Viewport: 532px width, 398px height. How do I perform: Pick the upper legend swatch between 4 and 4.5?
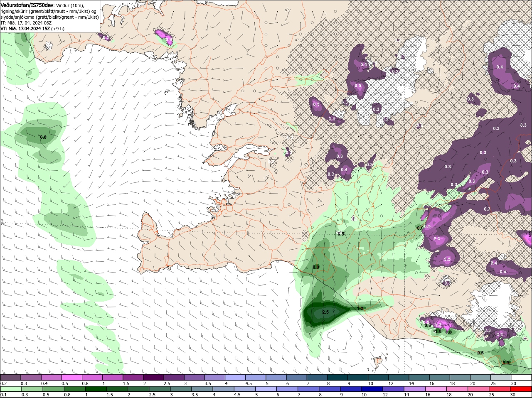(236, 377)
